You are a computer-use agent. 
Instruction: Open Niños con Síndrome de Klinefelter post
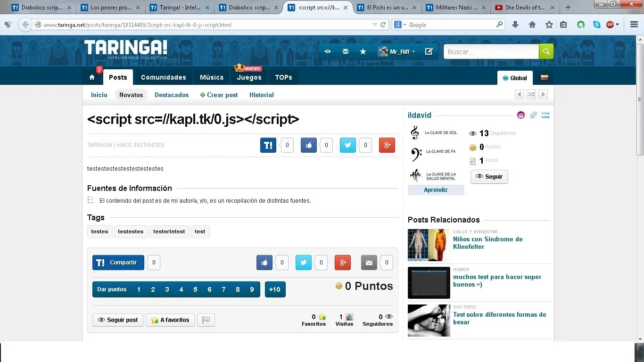coord(488,243)
